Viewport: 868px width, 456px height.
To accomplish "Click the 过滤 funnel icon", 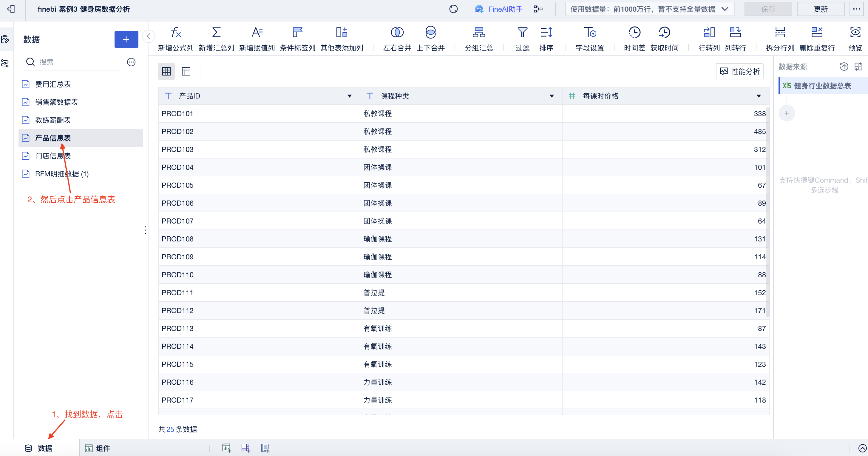I will click(522, 33).
